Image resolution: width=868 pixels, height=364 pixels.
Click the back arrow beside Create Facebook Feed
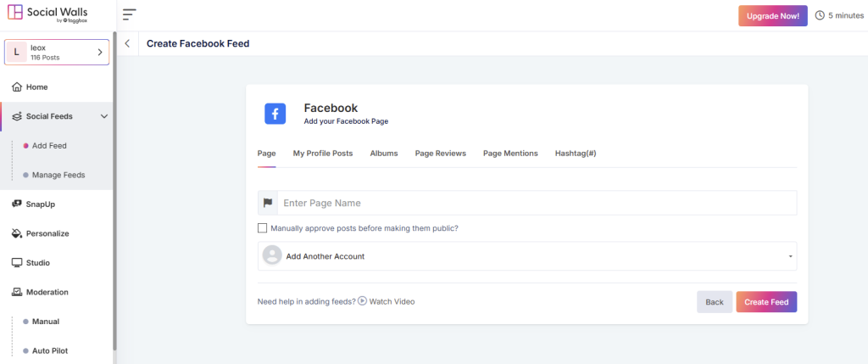127,43
